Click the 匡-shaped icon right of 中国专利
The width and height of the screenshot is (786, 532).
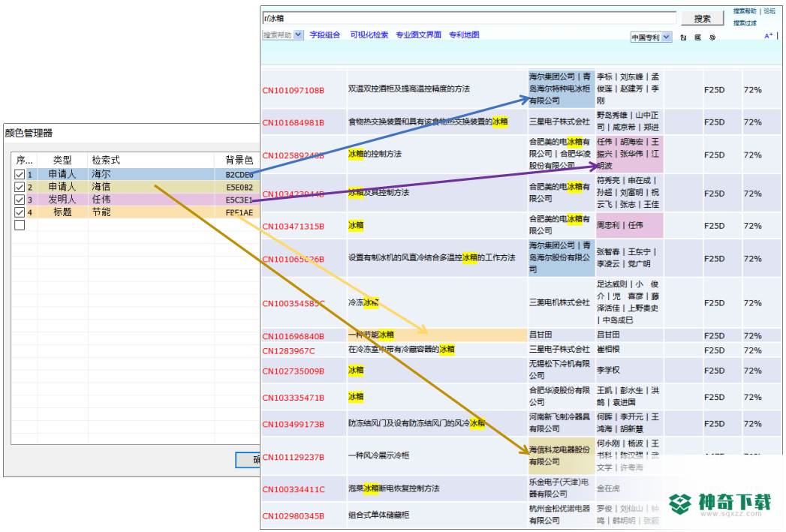pos(697,38)
